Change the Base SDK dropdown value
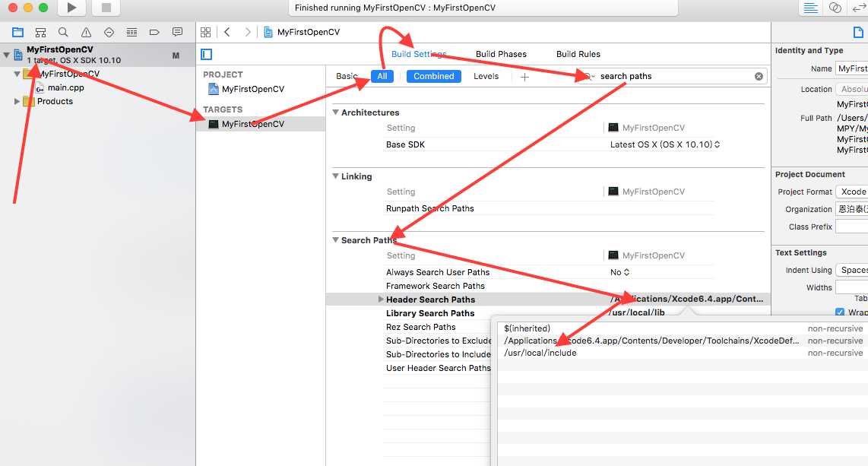 (665, 144)
